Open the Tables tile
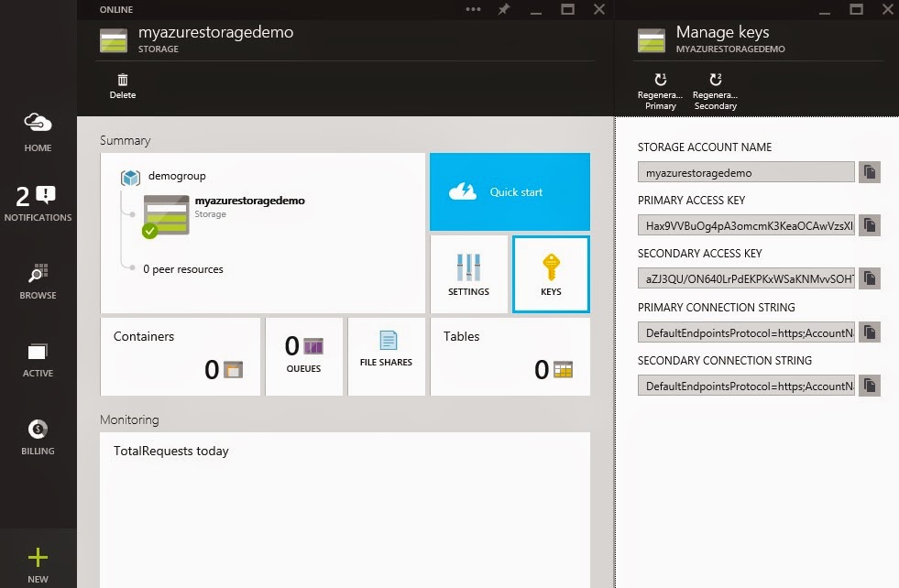Viewport: 899px width, 588px height. coord(510,356)
